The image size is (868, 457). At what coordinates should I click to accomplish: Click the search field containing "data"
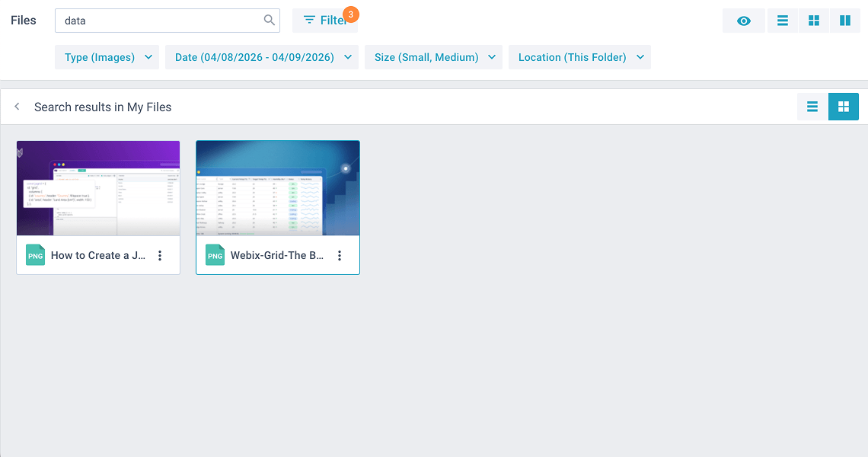click(x=160, y=21)
